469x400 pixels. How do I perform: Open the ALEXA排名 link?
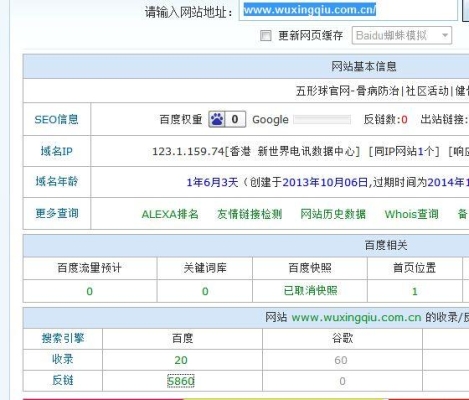tap(170, 214)
